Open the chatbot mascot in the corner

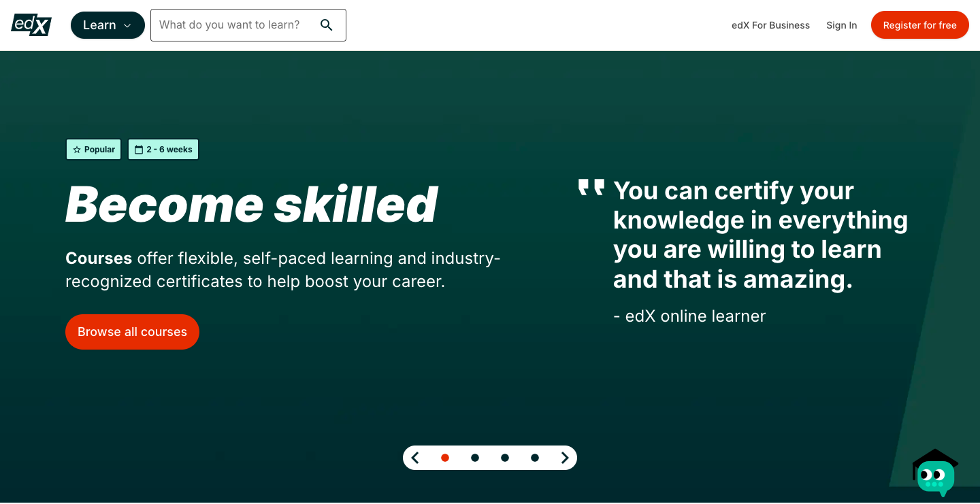(936, 474)
